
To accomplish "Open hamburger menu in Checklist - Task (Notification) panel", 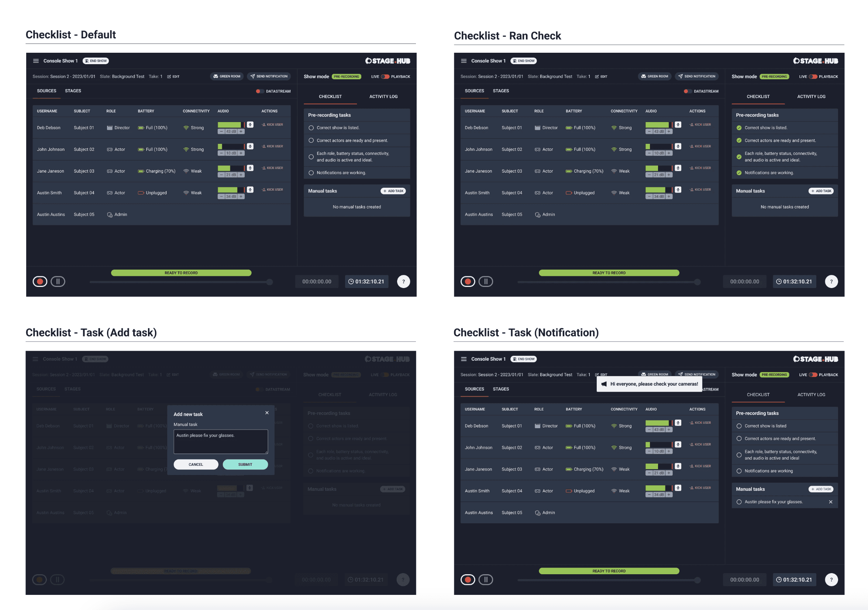I will click(x=464, y=359).
